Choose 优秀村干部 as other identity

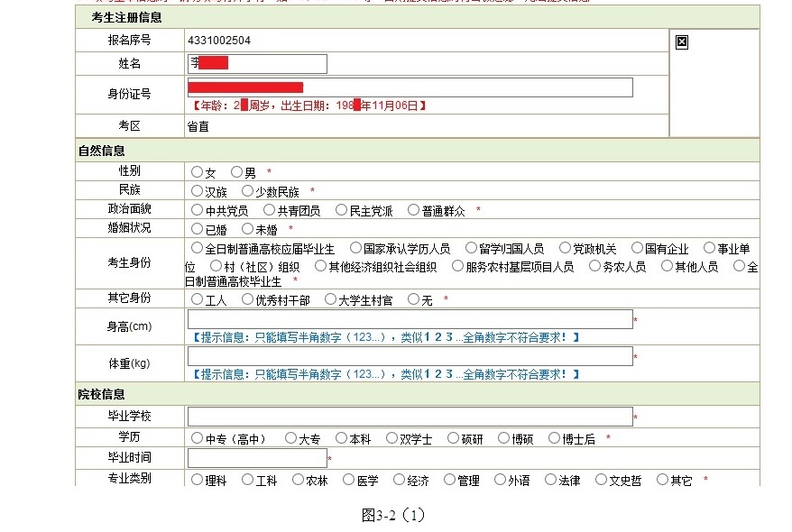[247, 299]
